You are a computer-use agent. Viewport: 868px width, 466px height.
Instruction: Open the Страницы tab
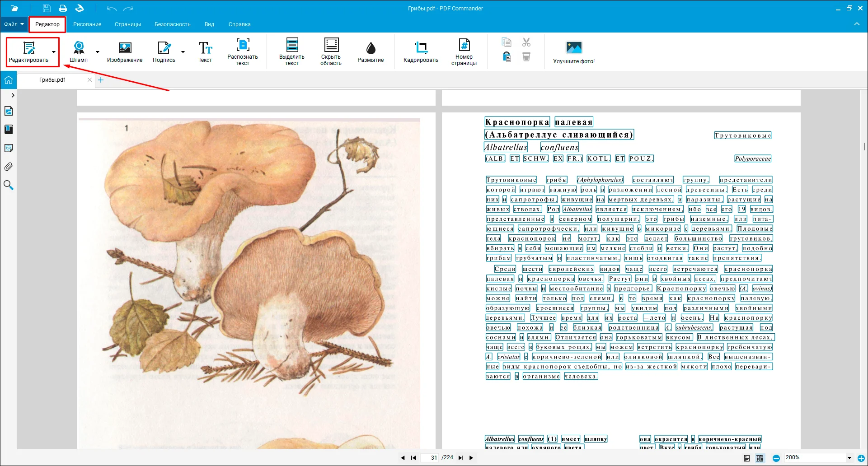click(x=128, y=24)
